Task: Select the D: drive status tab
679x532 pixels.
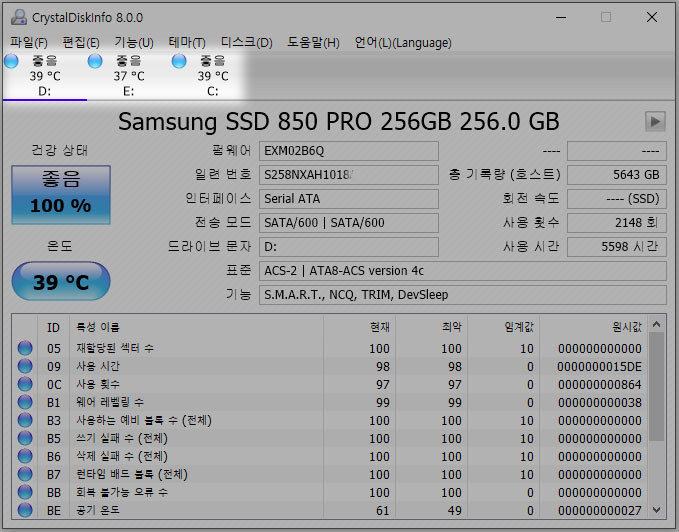Action: pos(45,76)
